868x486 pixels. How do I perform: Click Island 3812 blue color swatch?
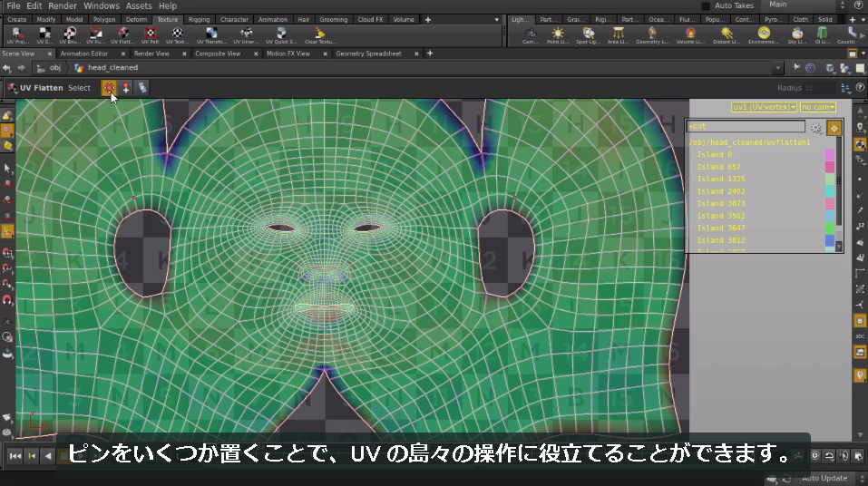[830, 240]
